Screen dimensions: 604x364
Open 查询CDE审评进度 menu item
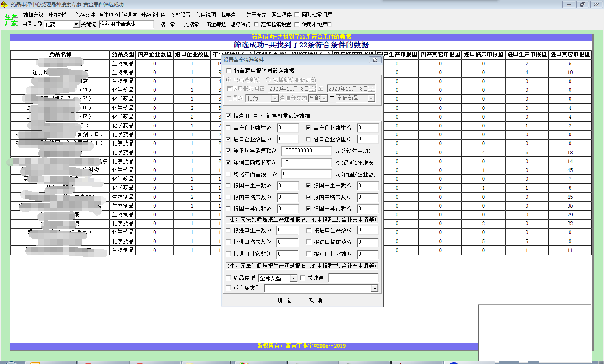[118, 15]
